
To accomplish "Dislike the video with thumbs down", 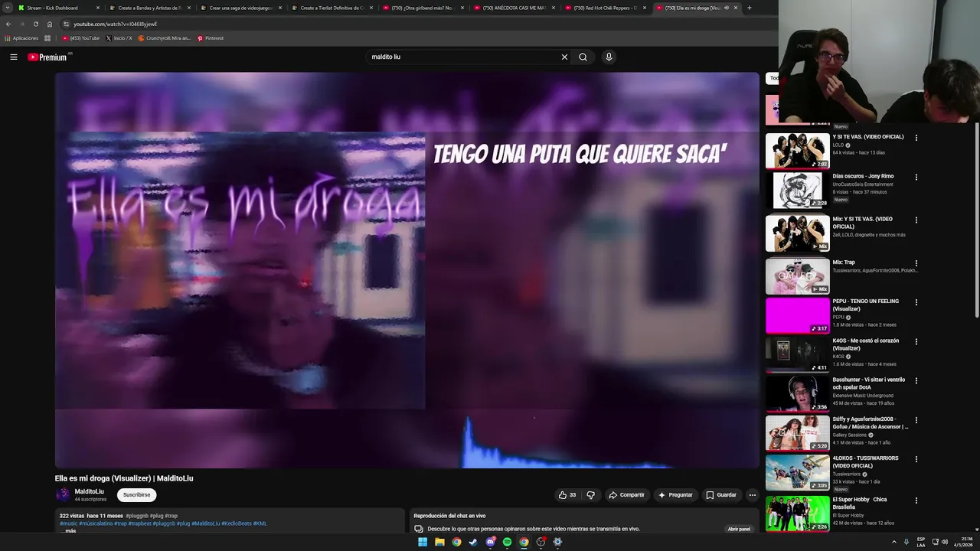I will (x=590, y=495).
